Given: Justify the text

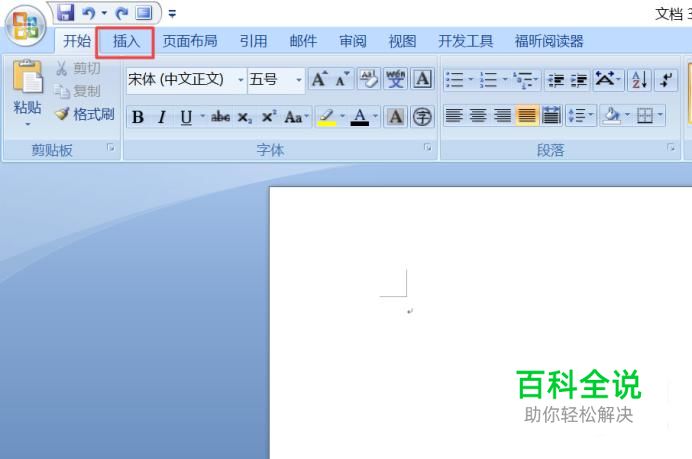Looking at the screenshot, I should point(527,116).
